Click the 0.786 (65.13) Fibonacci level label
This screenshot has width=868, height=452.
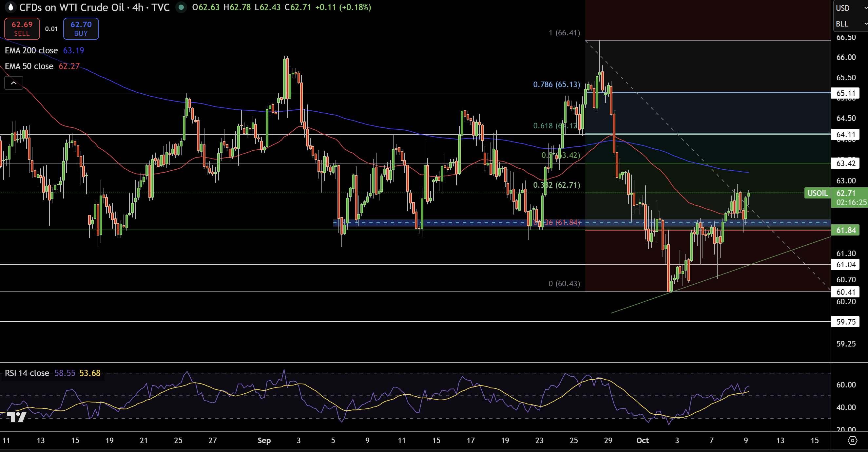coord(556,84)
